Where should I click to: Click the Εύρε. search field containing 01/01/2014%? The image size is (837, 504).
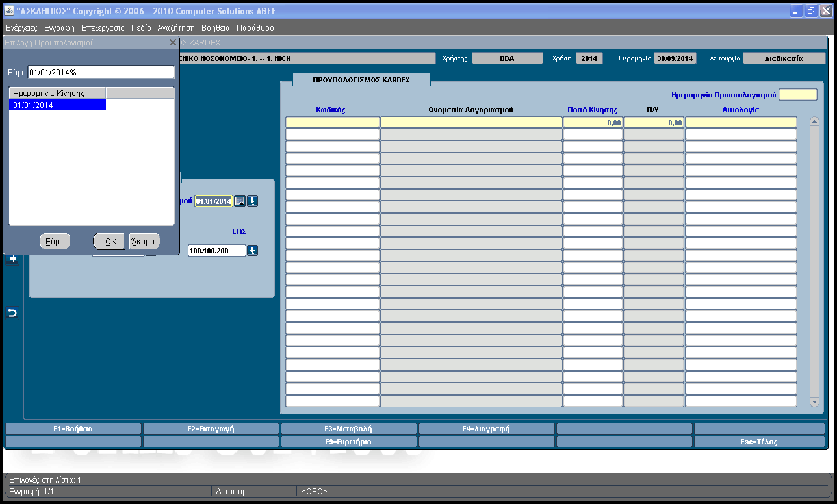101,72
